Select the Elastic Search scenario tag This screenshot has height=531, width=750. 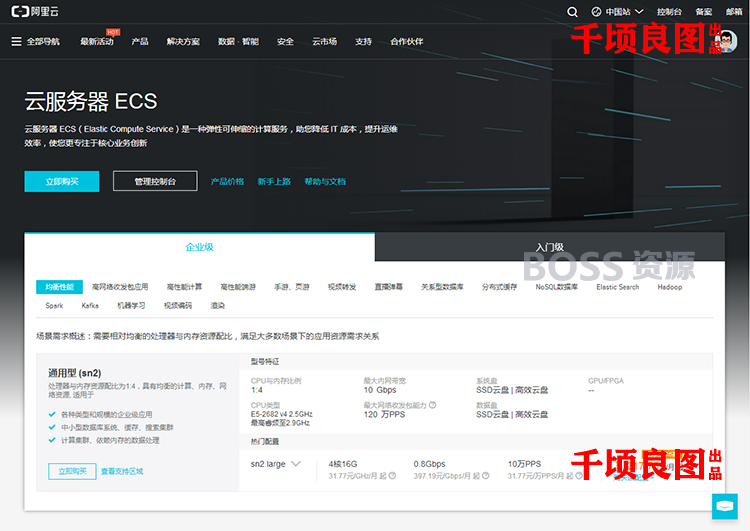tap(618, 287)
